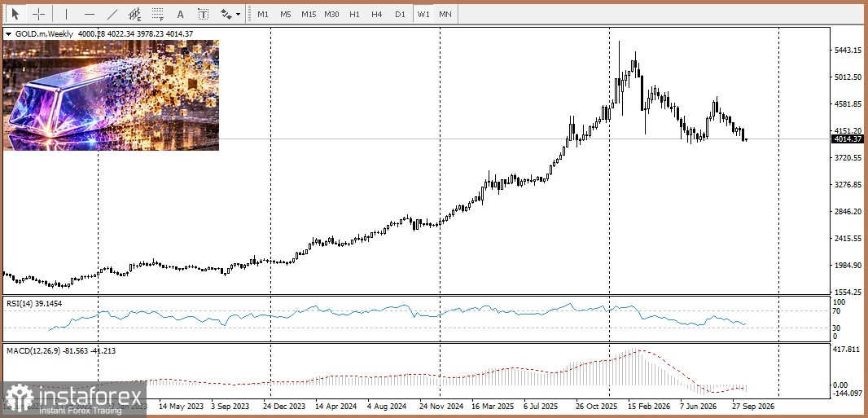Click the 26 Oct 2025 date label
This screenshot has height=418, width=868.
pos(597,406)
